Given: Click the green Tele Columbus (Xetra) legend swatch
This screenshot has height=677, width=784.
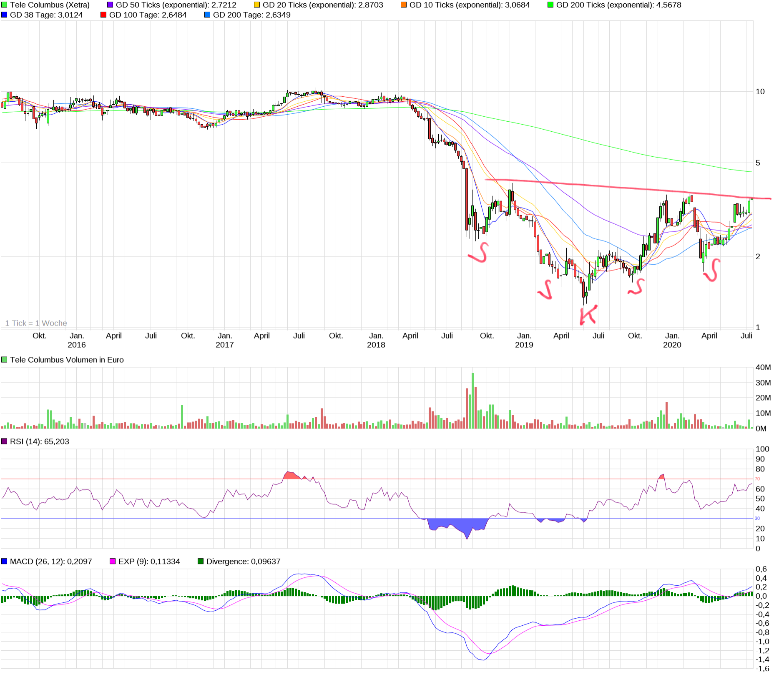Looking at the screenshot, I should coord(4,5).
